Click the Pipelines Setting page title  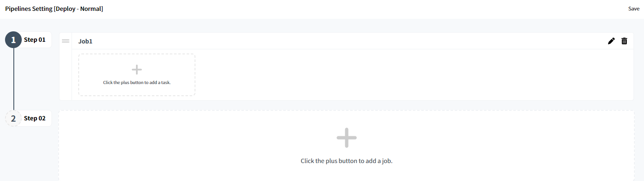(x=54, y=9)
